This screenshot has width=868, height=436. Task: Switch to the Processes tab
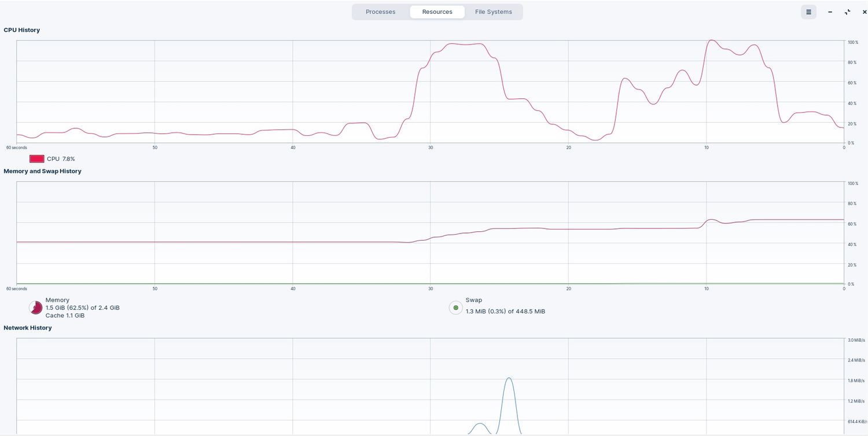coord(381,12)
